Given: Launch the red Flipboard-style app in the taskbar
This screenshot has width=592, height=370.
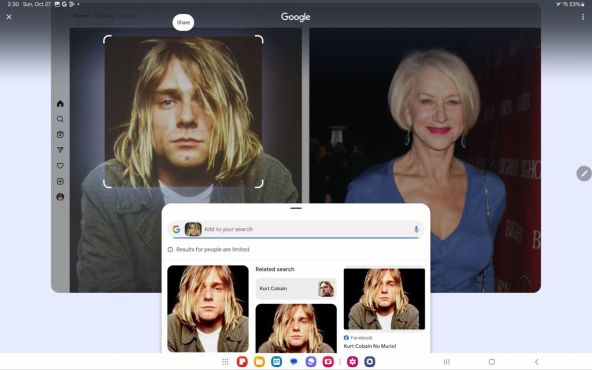Looking at the screenshot, I should coord(242,362).
